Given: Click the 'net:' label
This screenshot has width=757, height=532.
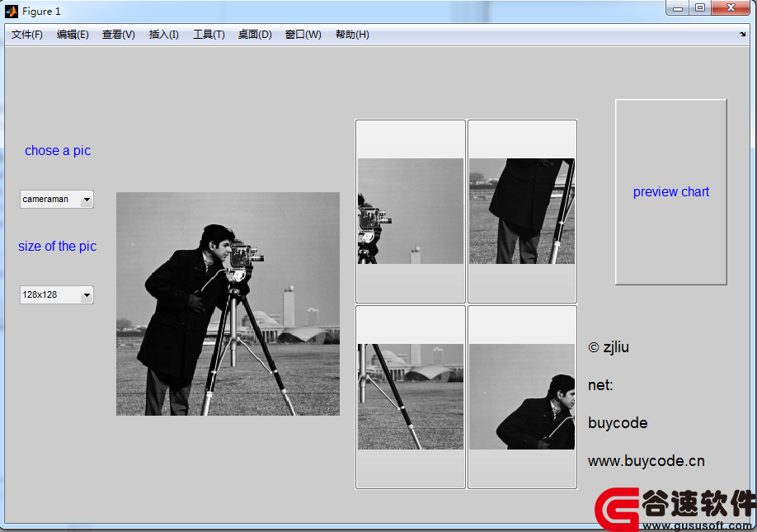Looking at the screenshot, I should point(600,384).
